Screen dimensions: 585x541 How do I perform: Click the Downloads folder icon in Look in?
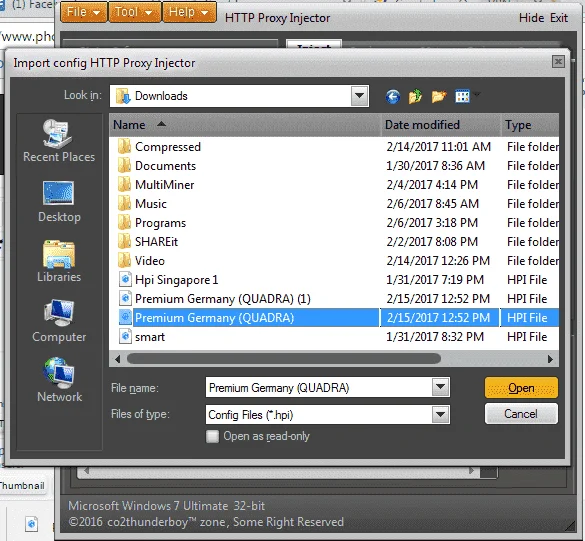(123, 96)
